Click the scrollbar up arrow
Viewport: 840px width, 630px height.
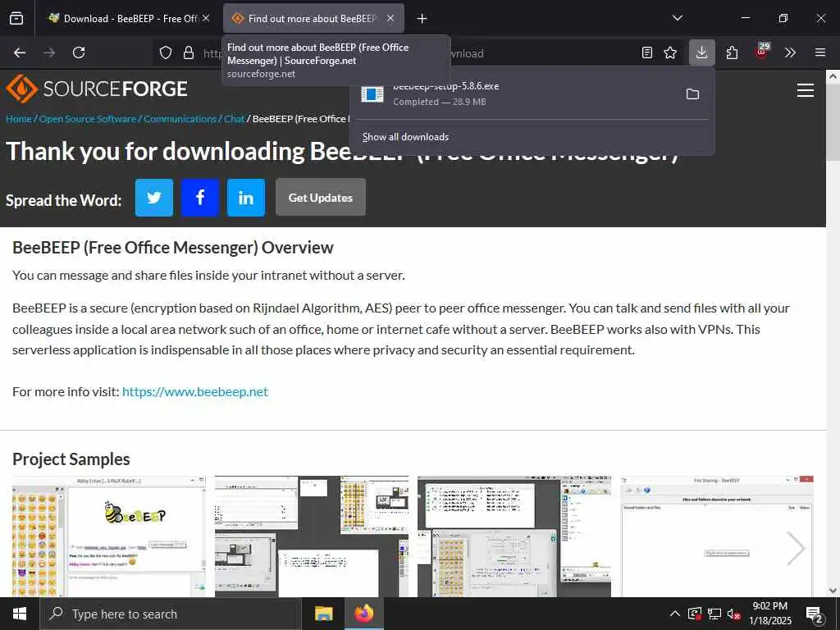click(x=833, y=76)
